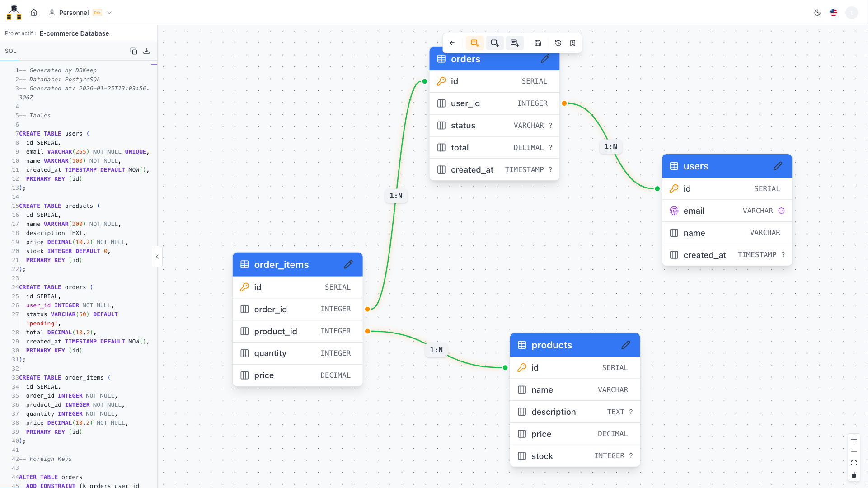Screen dimensions: 868x488
Task: Open version history clock icon
Action: pyautogui.click(x=558, y=43)
